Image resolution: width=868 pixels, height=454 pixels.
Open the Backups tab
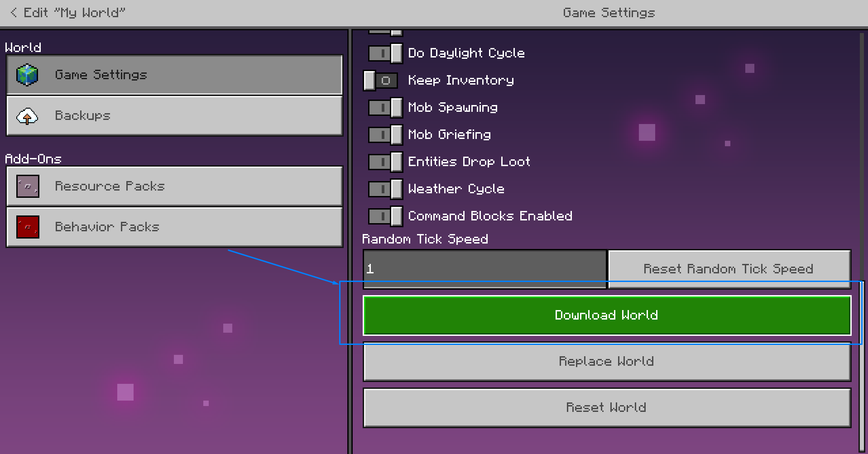(174, 115)
